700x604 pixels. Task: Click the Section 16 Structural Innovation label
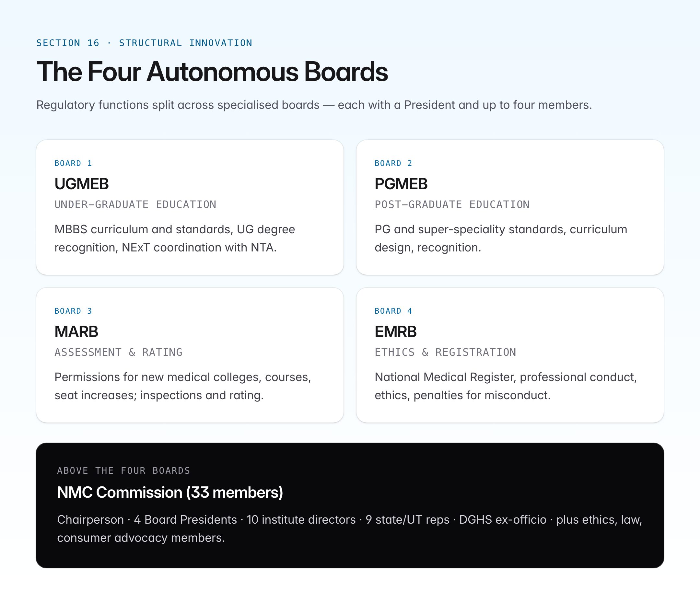144,43
